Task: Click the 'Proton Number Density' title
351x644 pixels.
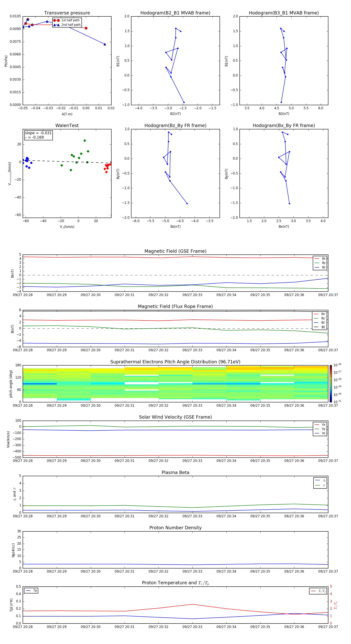Action: coord(175,528)
